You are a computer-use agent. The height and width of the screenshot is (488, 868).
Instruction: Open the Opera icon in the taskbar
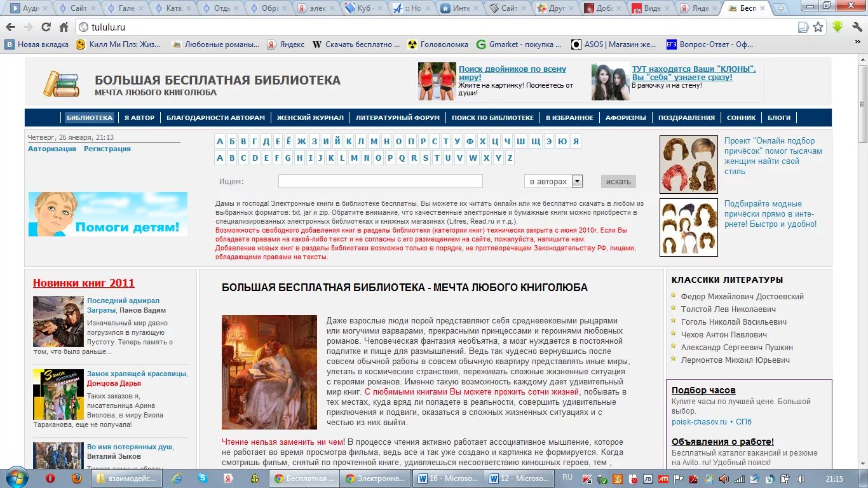coord(50,478)
